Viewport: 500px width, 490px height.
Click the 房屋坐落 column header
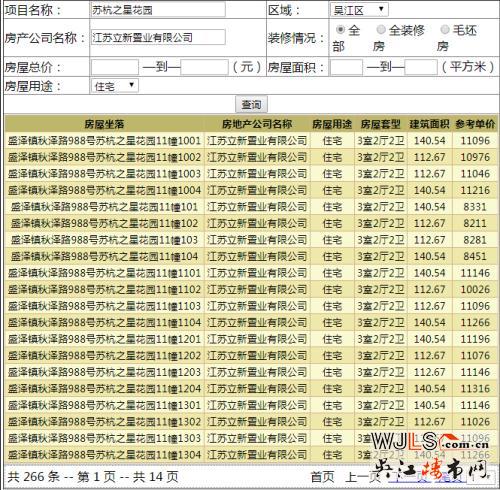coord(104,124)
